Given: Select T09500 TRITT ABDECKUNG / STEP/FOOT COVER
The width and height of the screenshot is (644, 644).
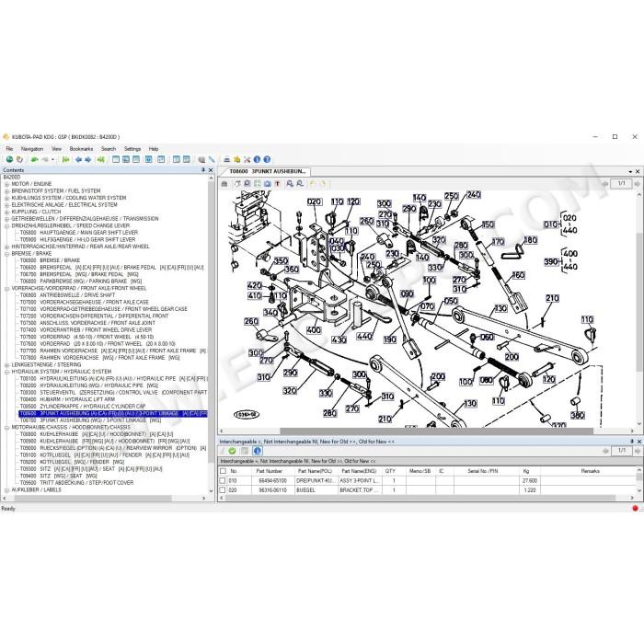Looking at the screenshot, I should click(x=76, y=483).
